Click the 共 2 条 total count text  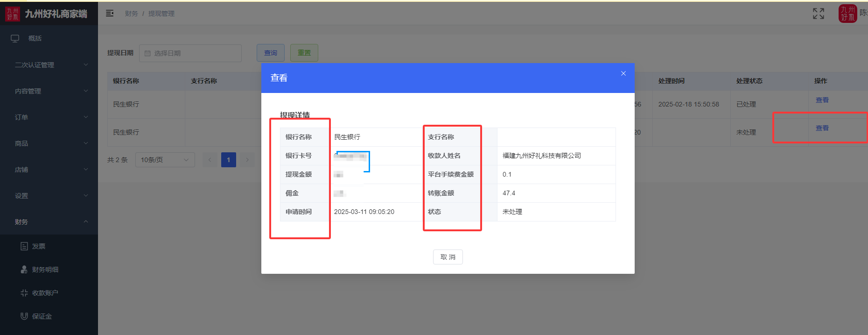click(118, 160)
